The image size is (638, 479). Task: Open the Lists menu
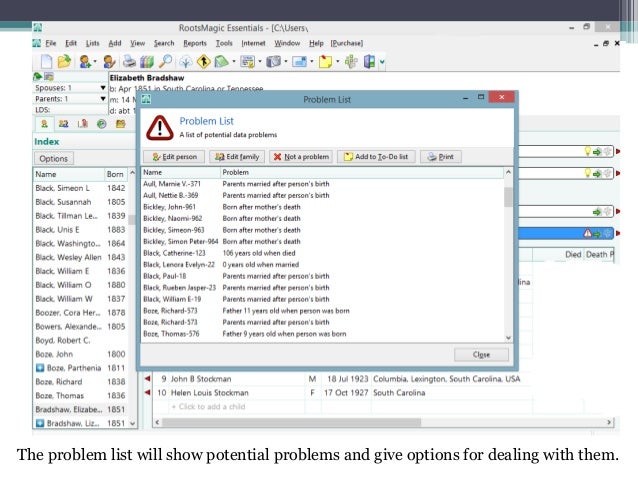pos(92,43)
